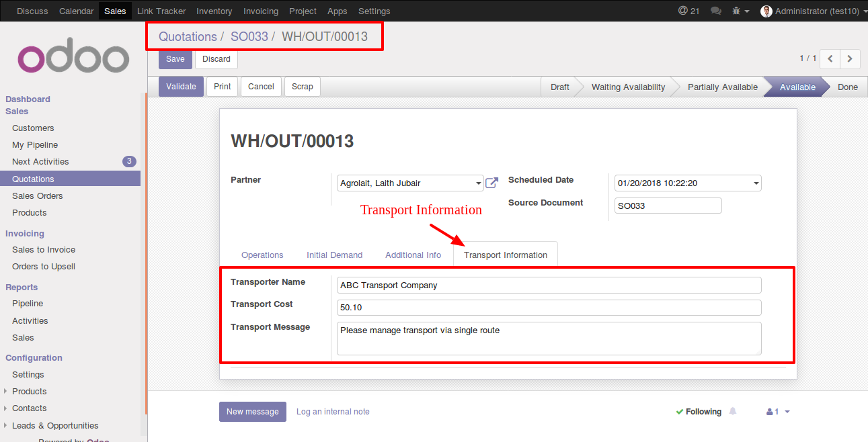This screenshot has height=442, width=868.
Task: Click the Print button
Action: pos(223,87)
